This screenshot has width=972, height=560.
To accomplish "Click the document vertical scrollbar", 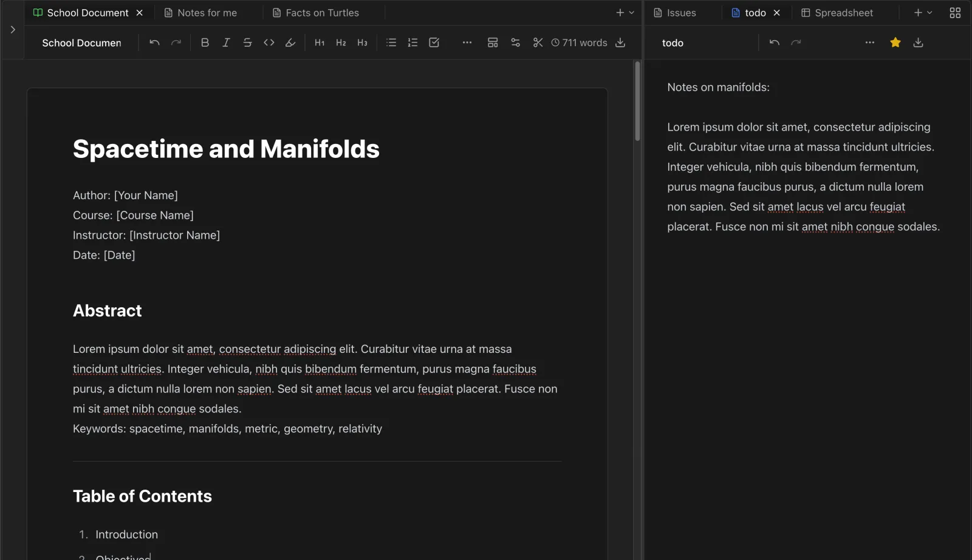I will click(637, 101).
